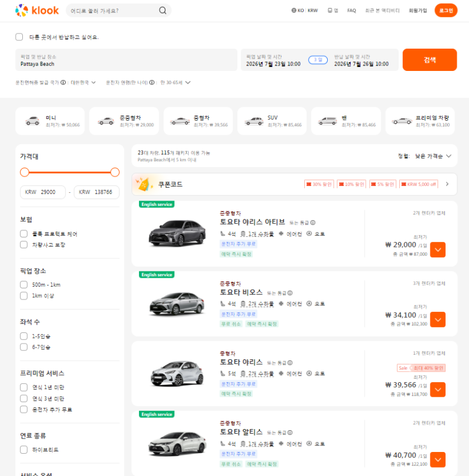Click the 5% 할인 coupon badge
The height and width of the screenshot is (476, 469).
(383, 184)
